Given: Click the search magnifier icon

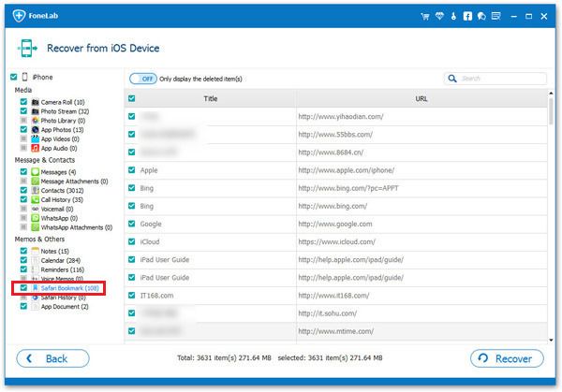Looking at the screenshot, I should click(x=452, y=79).
